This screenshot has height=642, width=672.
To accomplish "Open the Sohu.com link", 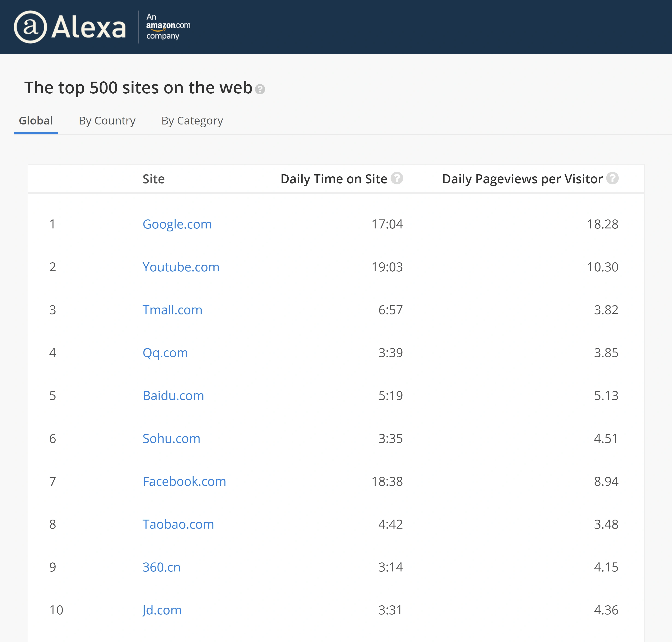I will [x=171, y=438].
